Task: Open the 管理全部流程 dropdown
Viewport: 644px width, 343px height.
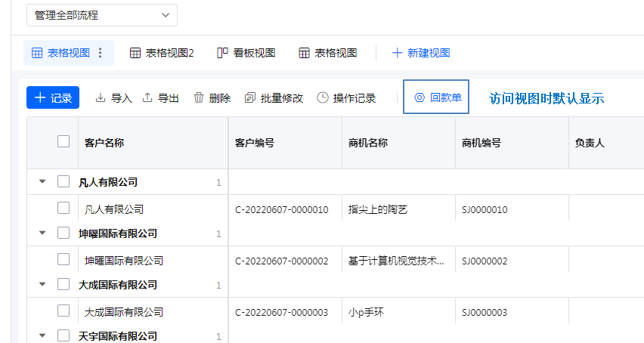Action: tap(101, 15)
